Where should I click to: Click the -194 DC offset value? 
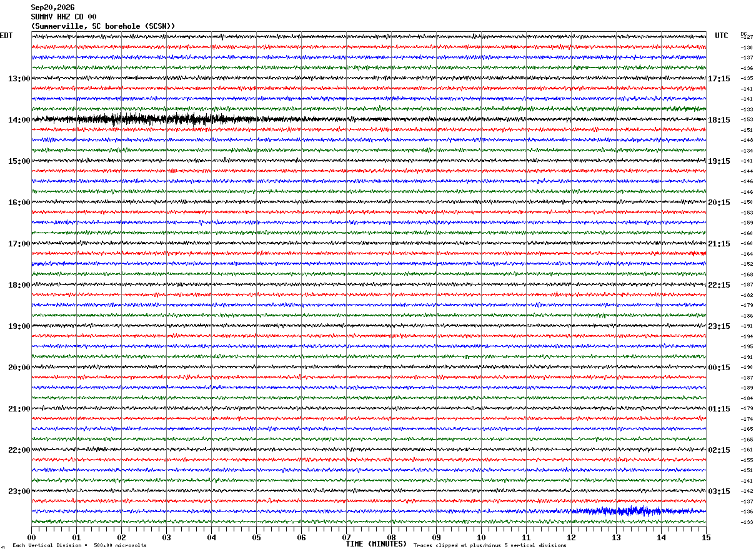tap(747, 336)
